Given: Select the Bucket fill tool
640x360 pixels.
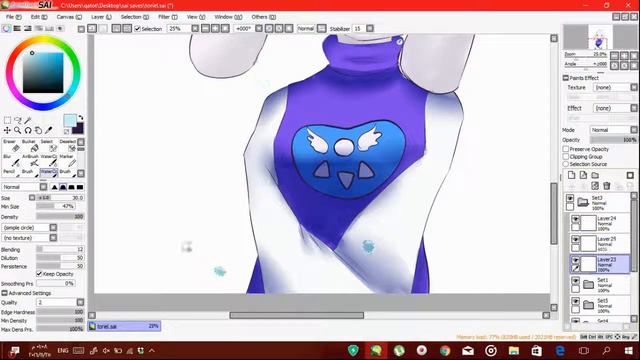Looking at the screenshot, I should pos(29,146).
